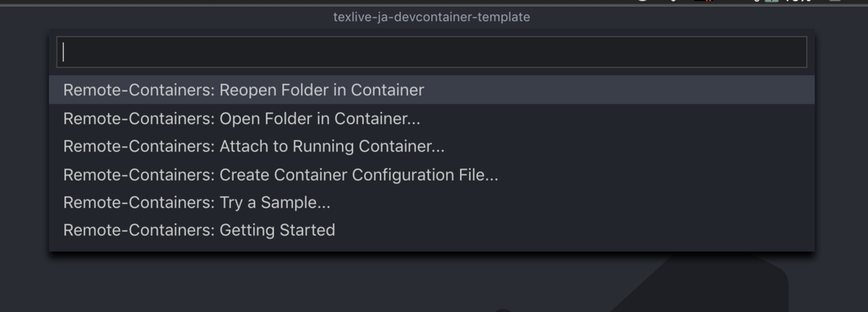Click the command mentioning Configuration File

[x=281, y=175]
